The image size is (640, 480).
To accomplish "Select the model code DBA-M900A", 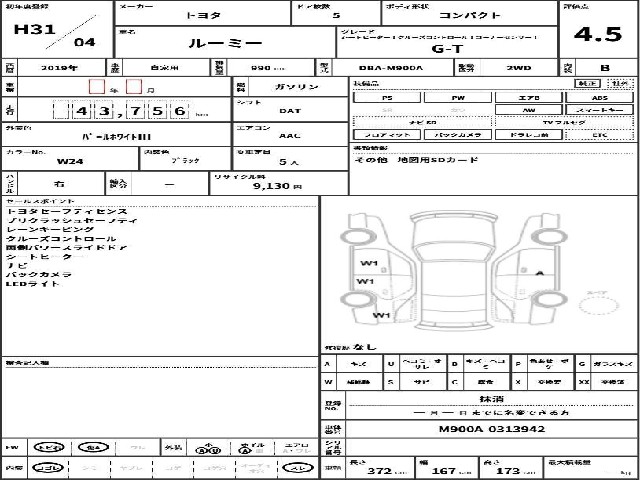I will (x=391, y=68).
